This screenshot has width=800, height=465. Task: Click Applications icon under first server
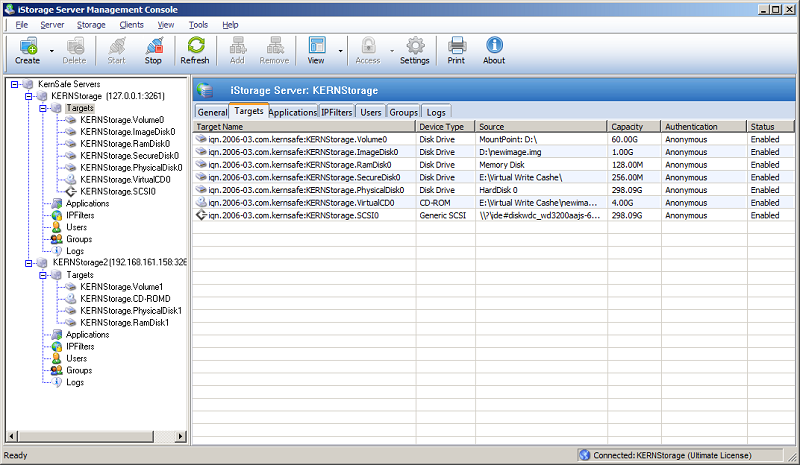(57, 204)
